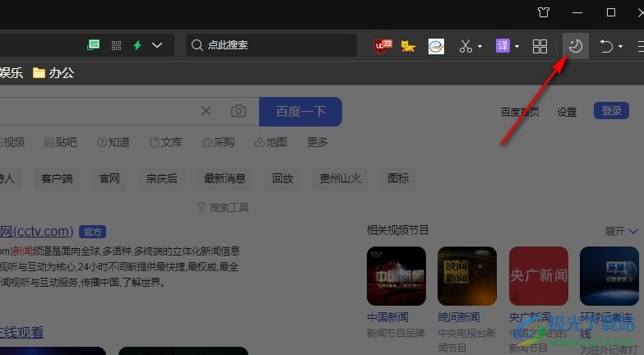
Task: Open the IE globe extension icon
Action: [436, 46]
